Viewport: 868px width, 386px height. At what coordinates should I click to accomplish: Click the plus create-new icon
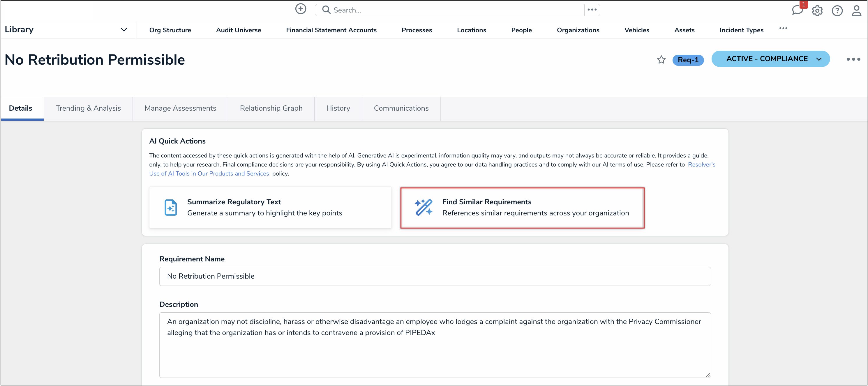(x=301, y=9)
